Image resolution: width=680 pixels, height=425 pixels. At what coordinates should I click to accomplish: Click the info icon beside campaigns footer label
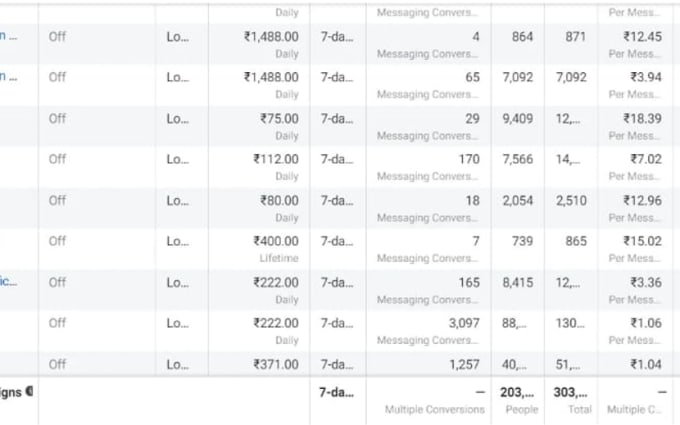(29, 391)
